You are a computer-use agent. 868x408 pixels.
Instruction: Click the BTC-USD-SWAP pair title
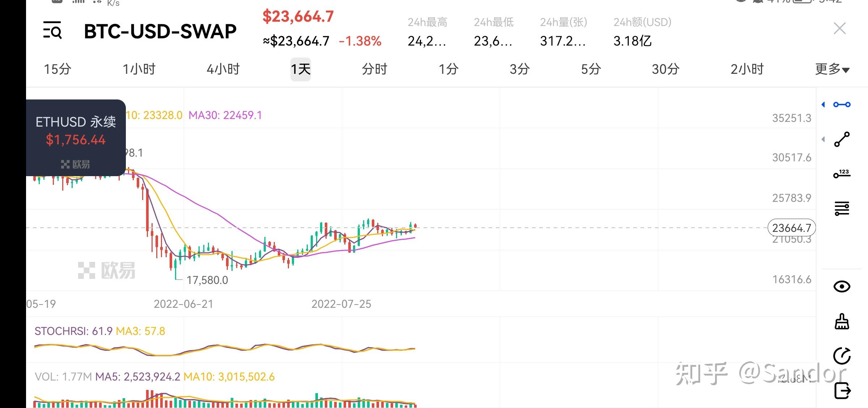tap(160, 31)
